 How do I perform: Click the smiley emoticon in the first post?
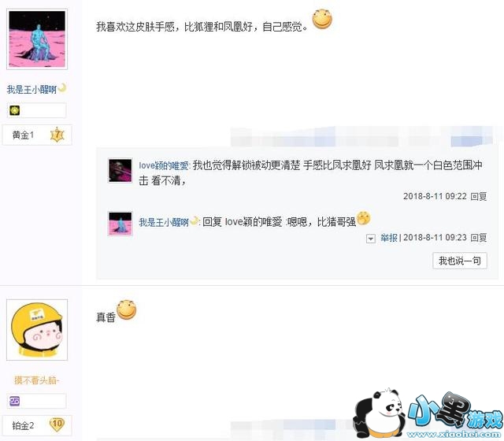pyautogui.click(x=322, y=19)
